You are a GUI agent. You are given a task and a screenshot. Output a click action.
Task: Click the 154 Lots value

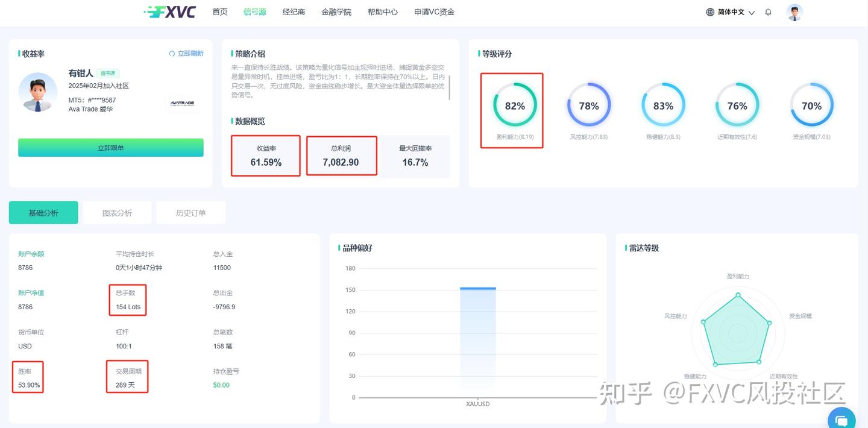pyautogui.click(x=128, y=307)
